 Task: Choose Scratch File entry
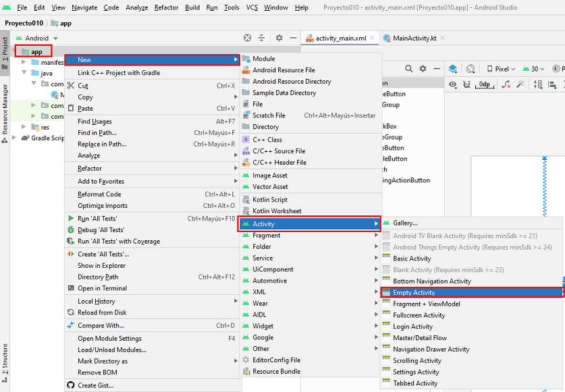[x=311, y=115]
